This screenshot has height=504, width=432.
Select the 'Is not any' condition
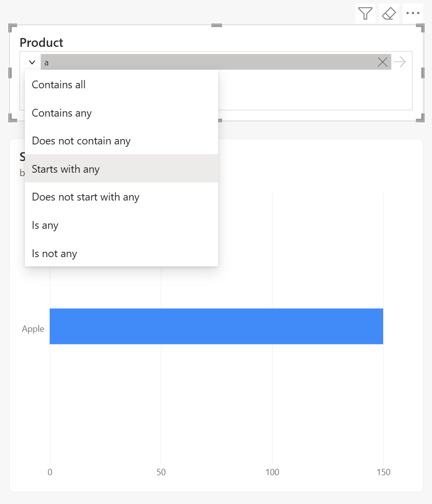tap(54, 253)
